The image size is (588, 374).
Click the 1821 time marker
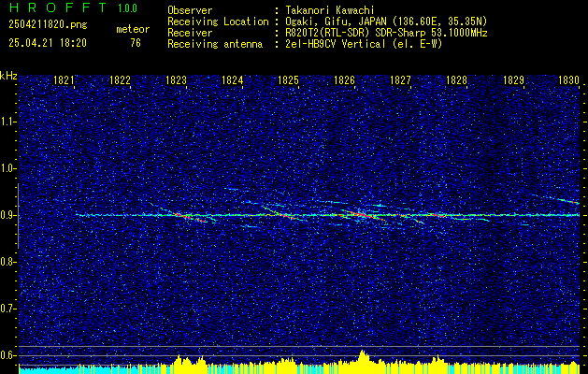[64, 79]
